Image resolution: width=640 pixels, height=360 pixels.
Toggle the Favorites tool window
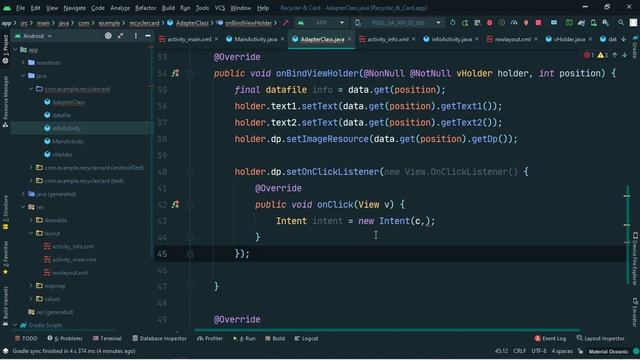click(x=5, y=258)
